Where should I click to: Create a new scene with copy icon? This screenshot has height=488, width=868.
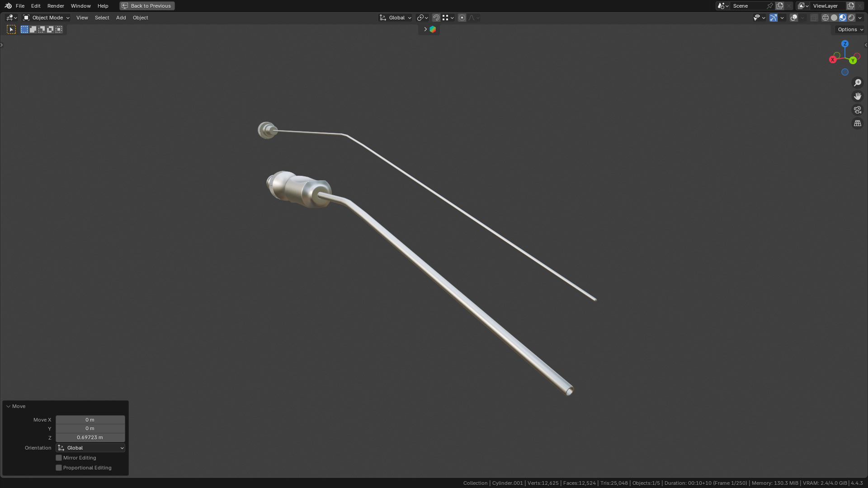coord(780,6)
